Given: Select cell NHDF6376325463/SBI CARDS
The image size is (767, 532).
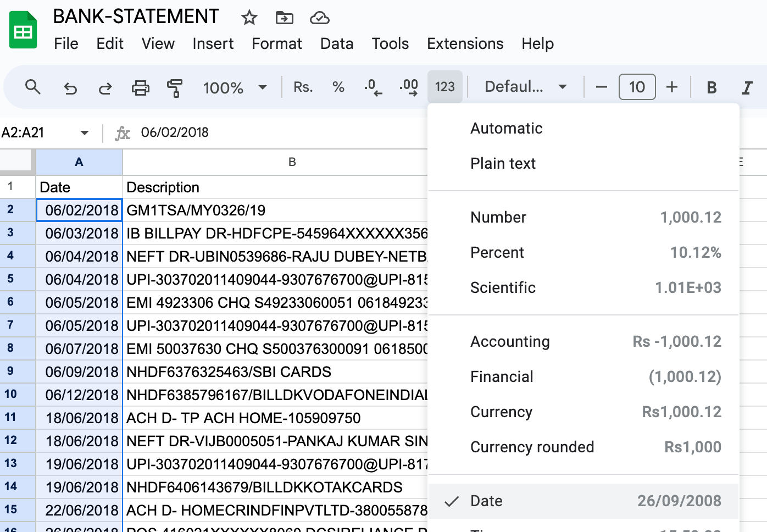Looking at the screenshot, I should point(275,372).
